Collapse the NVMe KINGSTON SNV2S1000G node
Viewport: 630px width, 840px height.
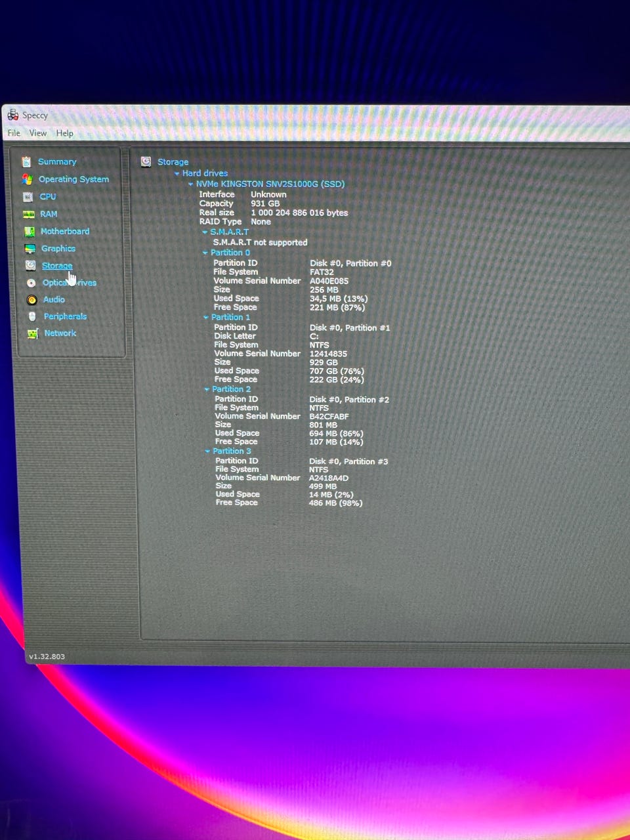click(x=191, y=184)
